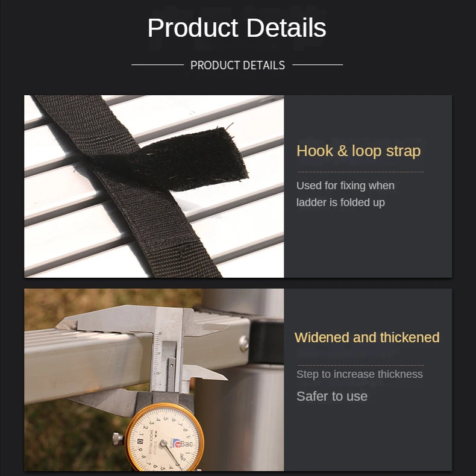This screenshot has height=476, width=476.
Task: Click the screw on the ladder step bracket
Action: 244,343
